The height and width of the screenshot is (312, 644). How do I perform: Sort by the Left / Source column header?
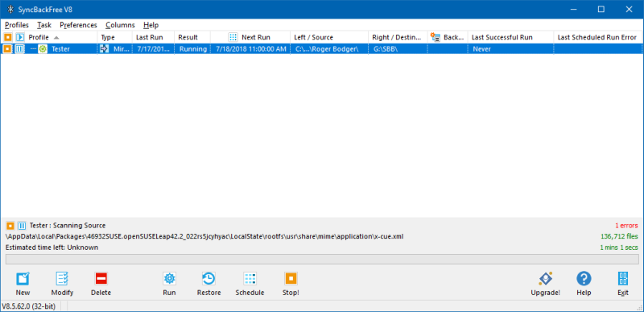[313, 37]
